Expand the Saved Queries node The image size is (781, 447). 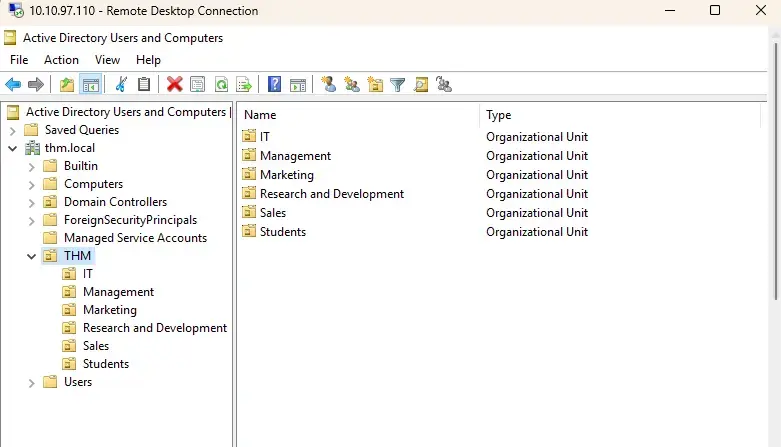tap(13, 131)
